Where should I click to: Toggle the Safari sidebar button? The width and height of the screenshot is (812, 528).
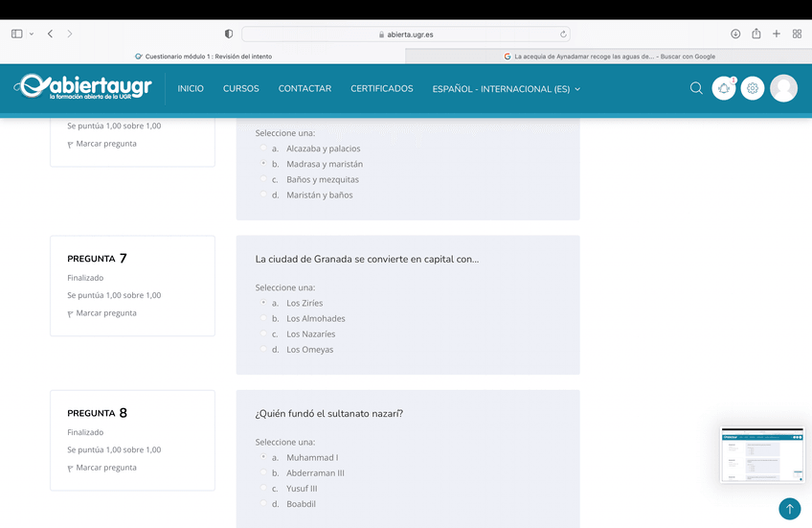(x=16, y=34)
